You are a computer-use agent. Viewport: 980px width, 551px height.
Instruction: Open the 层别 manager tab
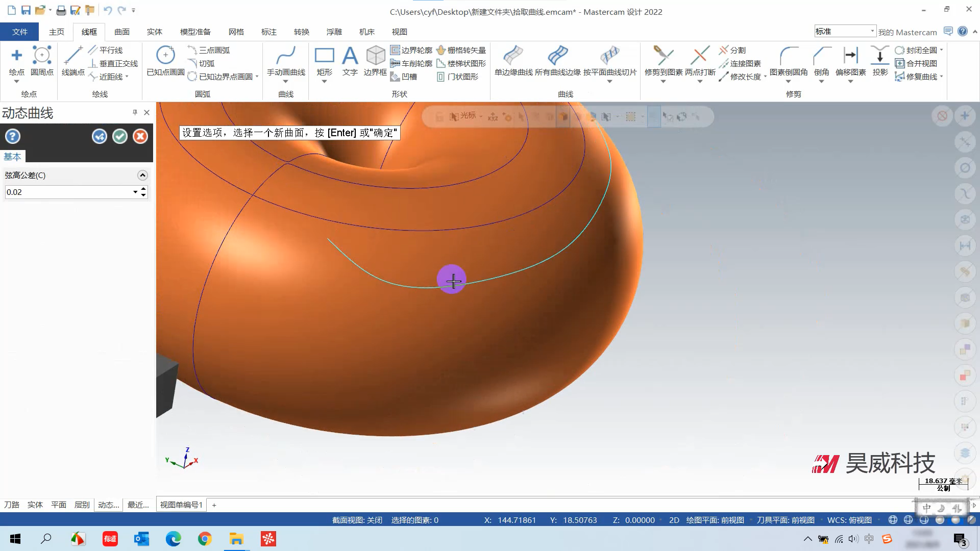click(x=82, y=505)
